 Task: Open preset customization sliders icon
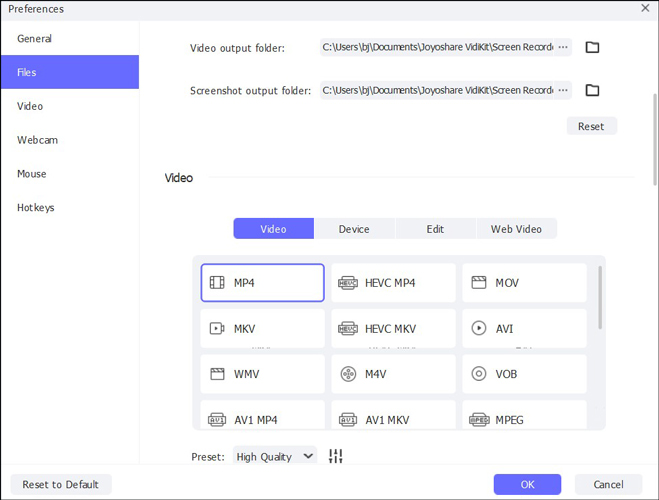pos(335,456)
